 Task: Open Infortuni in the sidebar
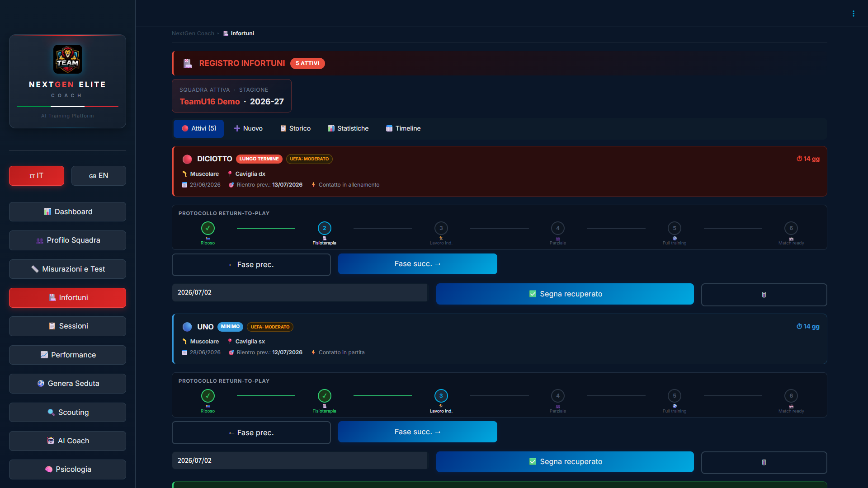tap(68, 298)
